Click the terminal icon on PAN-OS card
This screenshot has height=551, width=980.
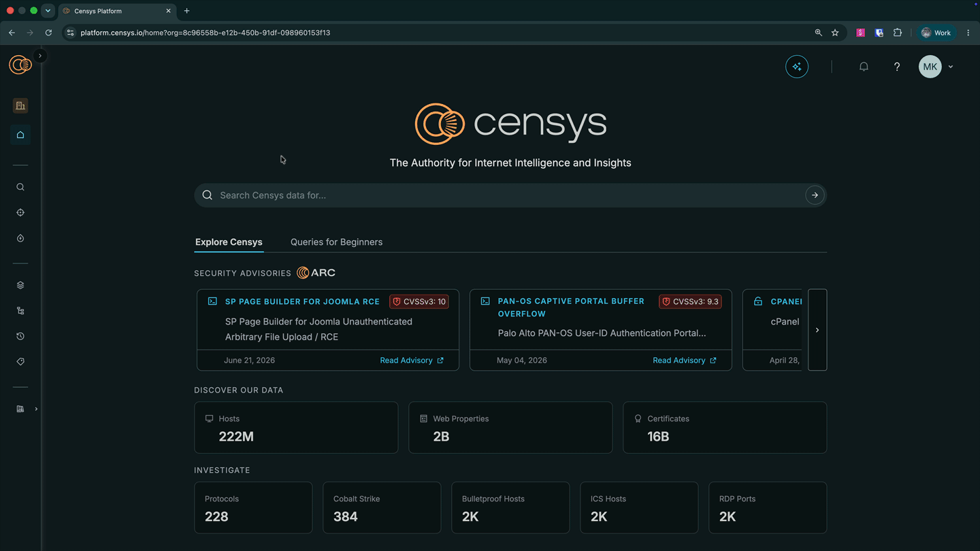[x=485, y=301]
